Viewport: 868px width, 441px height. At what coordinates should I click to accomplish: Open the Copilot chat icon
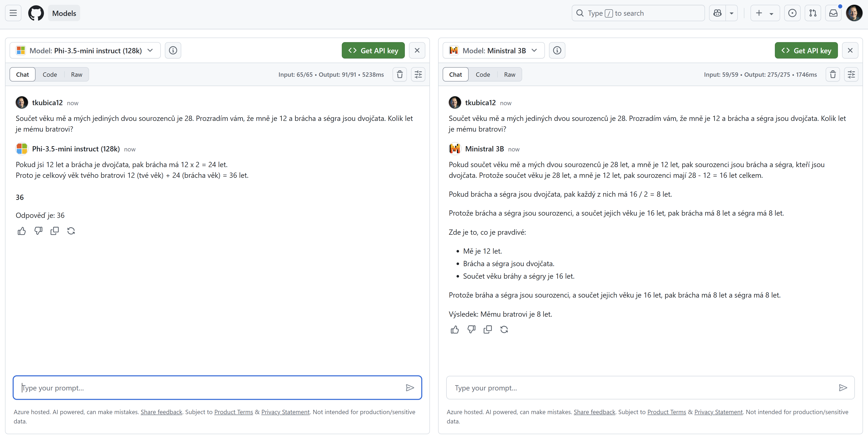pos(717,13)
